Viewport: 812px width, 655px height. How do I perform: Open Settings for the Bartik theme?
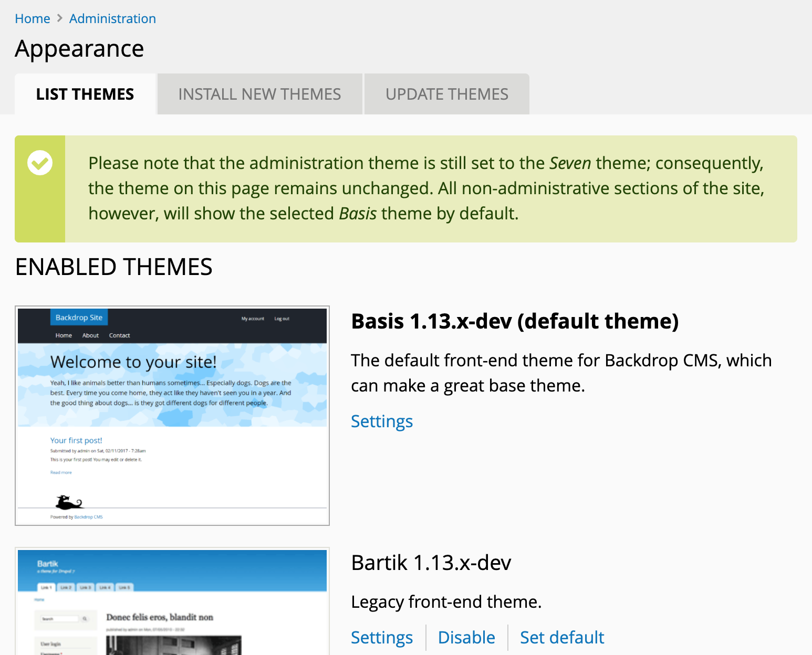(382, 637)
